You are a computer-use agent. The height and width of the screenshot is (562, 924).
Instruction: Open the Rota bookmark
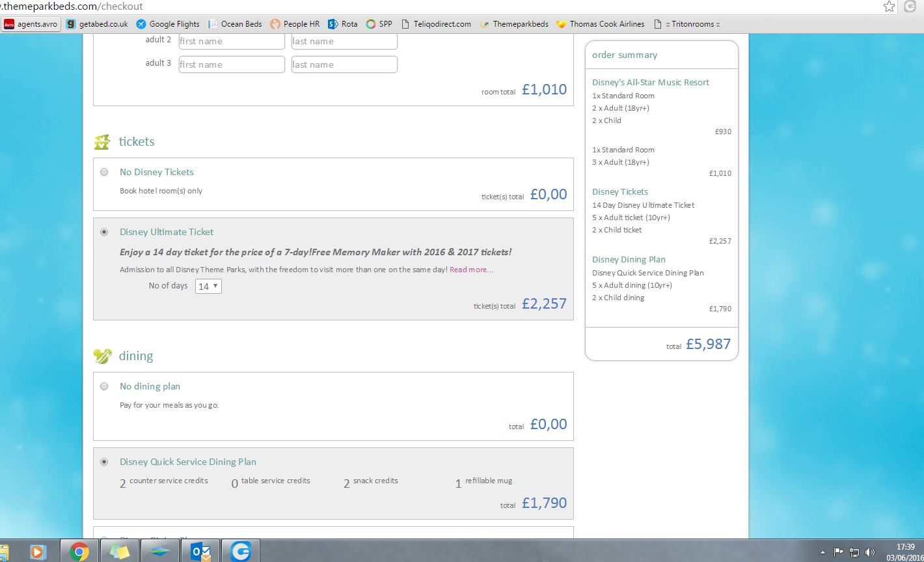[x=342, y=24]
